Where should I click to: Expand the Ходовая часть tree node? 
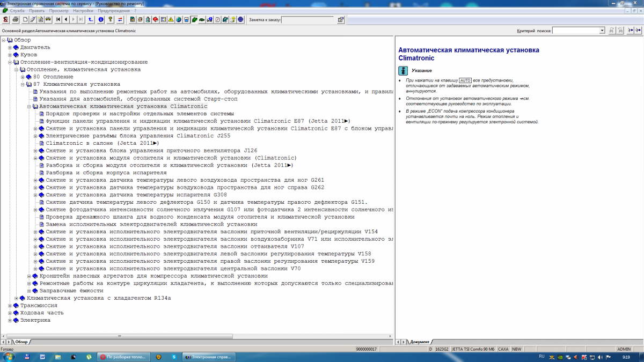point(10,313)
